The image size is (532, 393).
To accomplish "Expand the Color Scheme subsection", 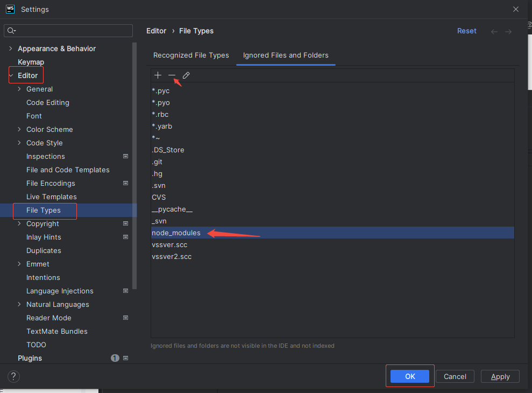I will pos(19,129).
